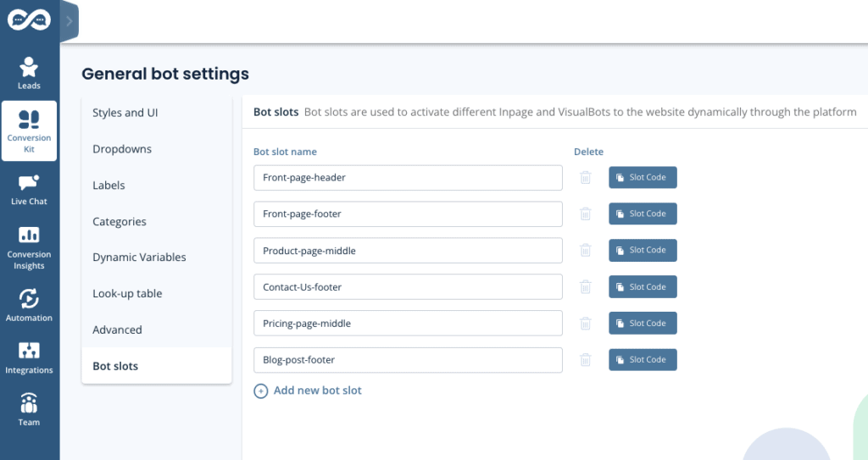Select the Look-up table settings
The width and height of the screenshot is (868, 460).
(x=127, y=294)
